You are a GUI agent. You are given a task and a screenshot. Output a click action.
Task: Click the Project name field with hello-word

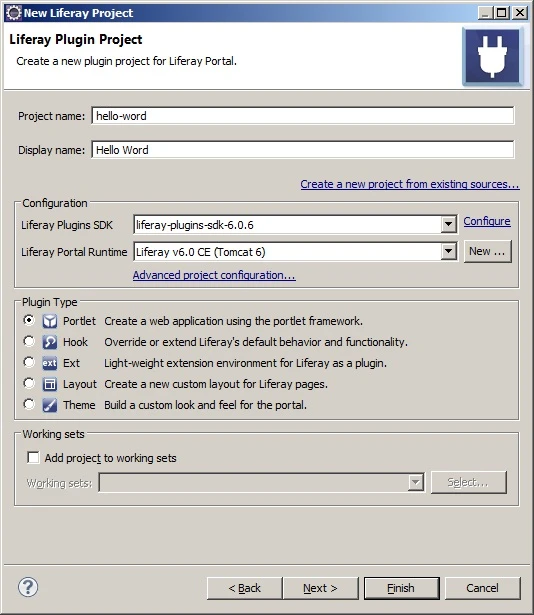click(x=303, y=116)
